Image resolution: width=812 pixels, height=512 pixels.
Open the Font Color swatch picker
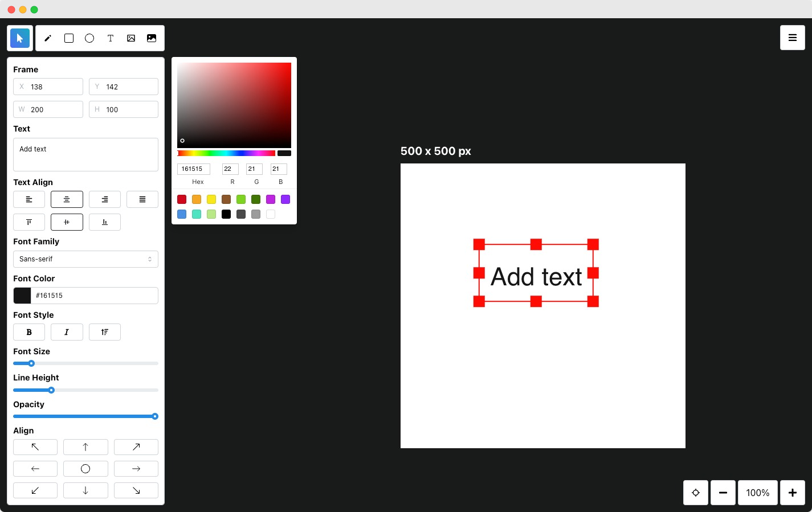click(22, 296)
